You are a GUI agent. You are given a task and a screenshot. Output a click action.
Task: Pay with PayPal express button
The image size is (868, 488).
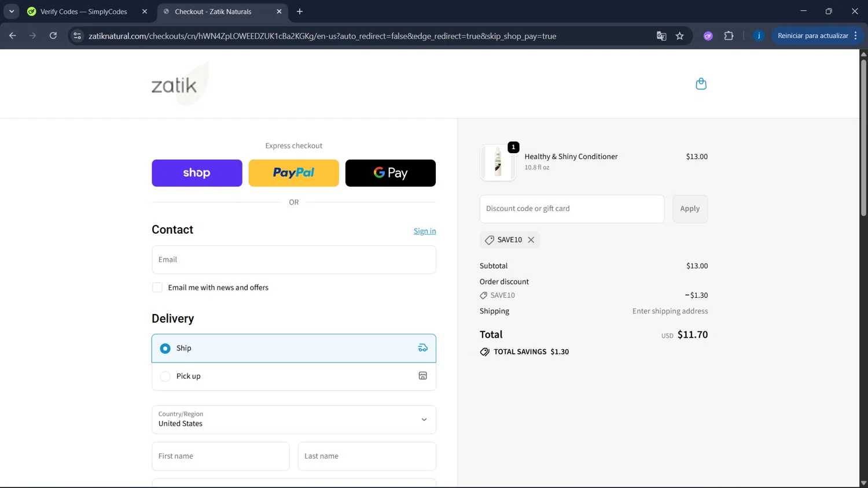[x=294, y=173]
